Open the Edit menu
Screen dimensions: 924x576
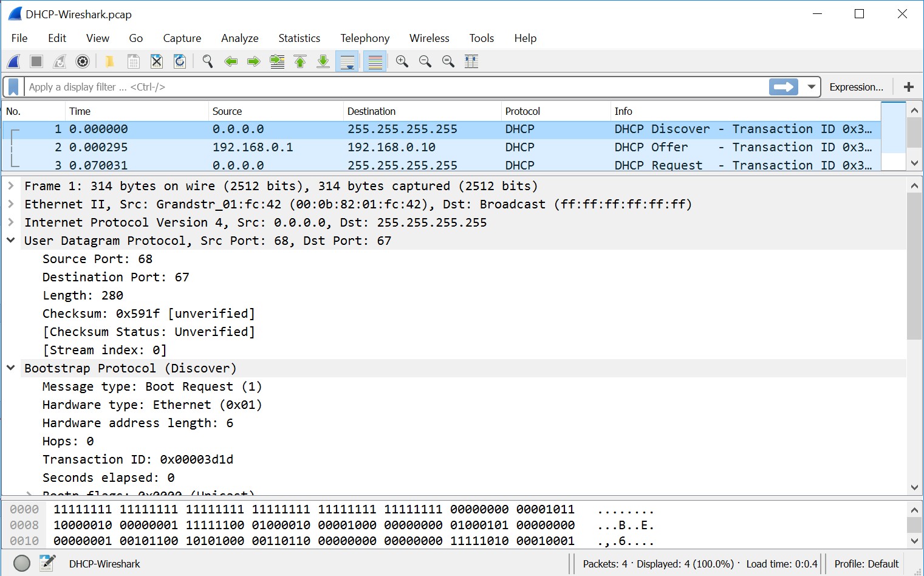(x=57, y=38)
